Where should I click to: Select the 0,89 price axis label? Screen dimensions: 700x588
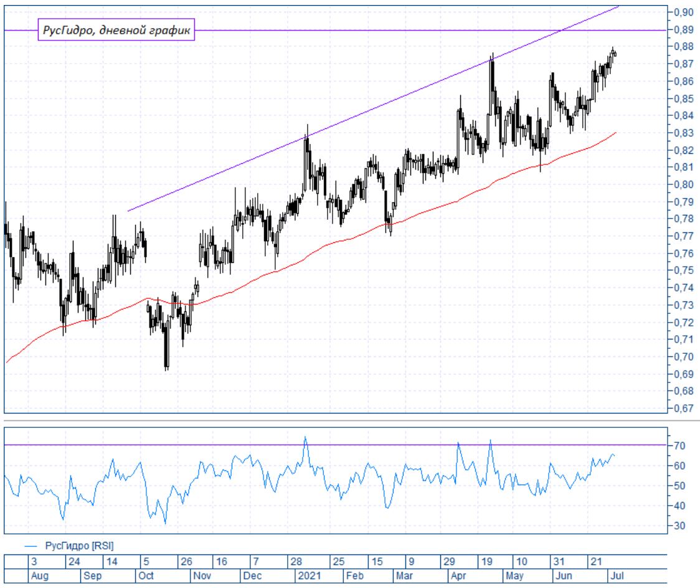pyautogui.click(x=683, y=29)
